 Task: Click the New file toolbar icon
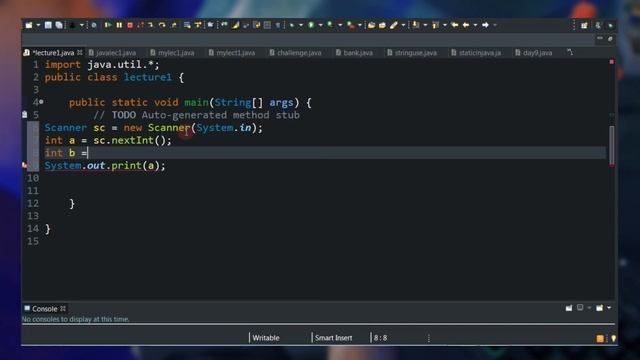29,25
